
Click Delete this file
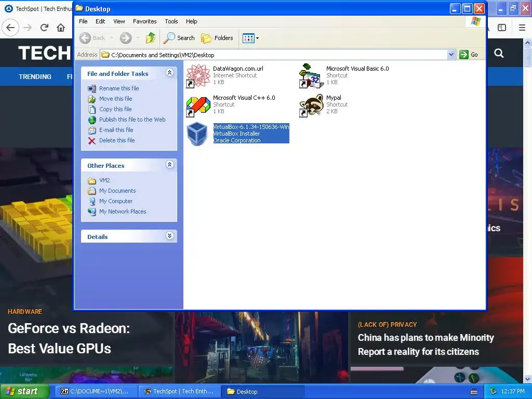[117, 140]
